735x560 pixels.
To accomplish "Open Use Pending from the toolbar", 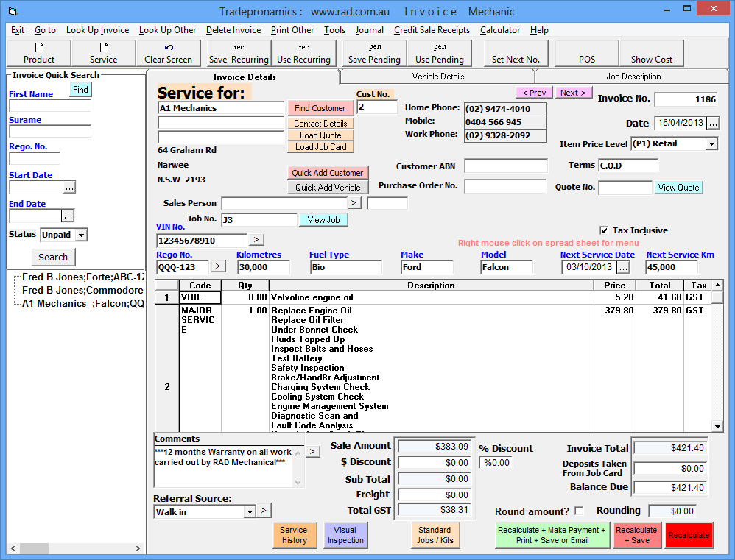I will pos(440,53).
